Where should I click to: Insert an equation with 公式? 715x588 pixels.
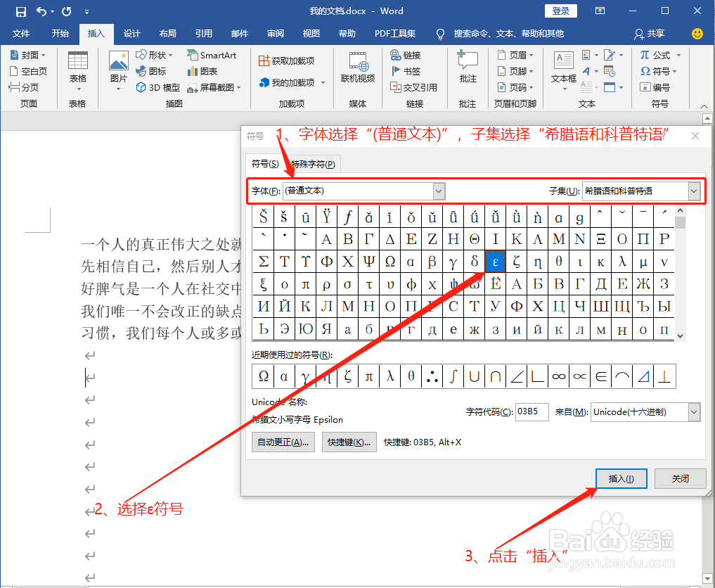(x=660, y=55)
